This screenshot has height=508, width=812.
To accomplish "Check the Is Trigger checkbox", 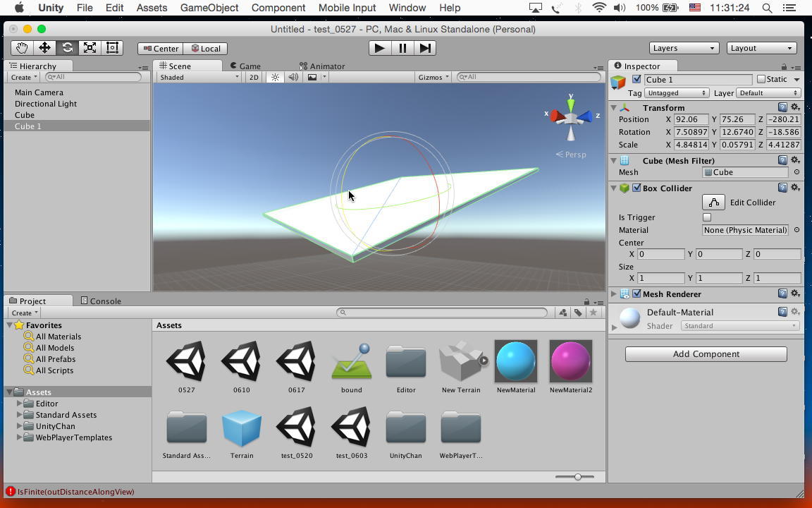I will (707, 217).
